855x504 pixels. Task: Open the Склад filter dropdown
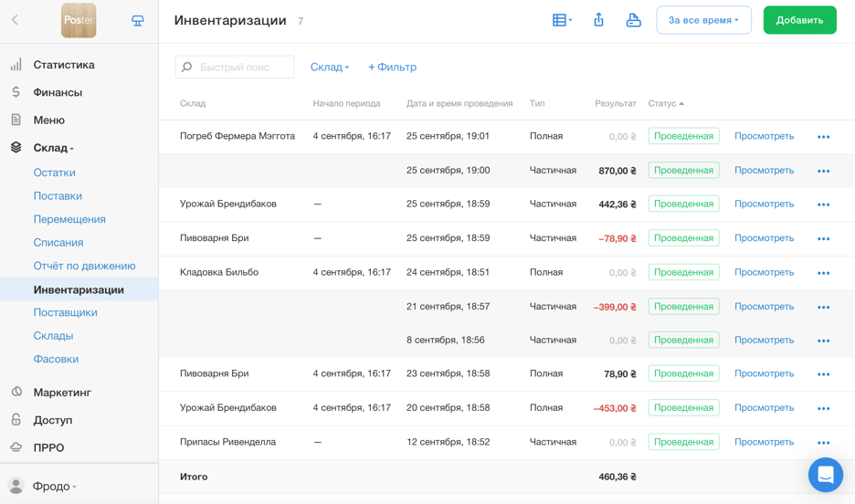[329, 67]
